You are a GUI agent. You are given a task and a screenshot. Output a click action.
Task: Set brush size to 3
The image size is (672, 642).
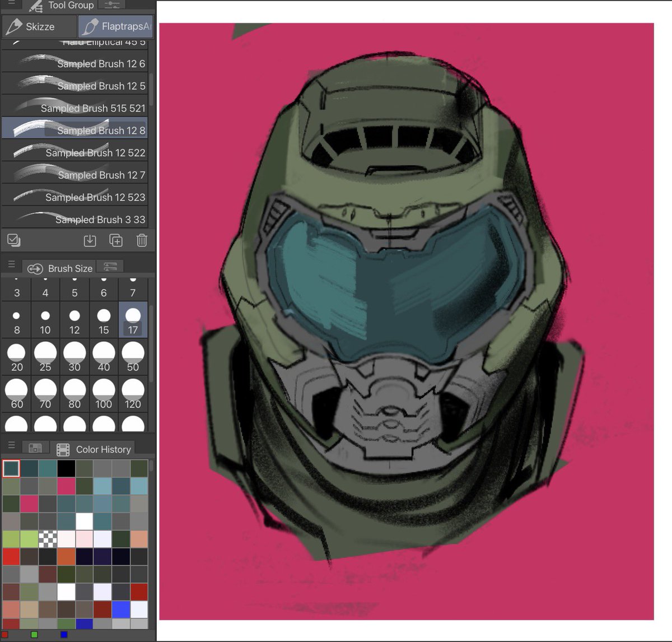pos(17,290)
